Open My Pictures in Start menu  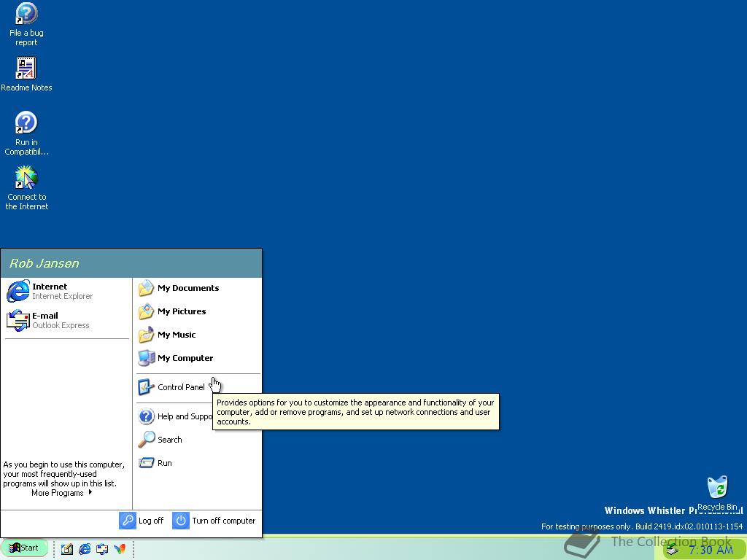198,311
